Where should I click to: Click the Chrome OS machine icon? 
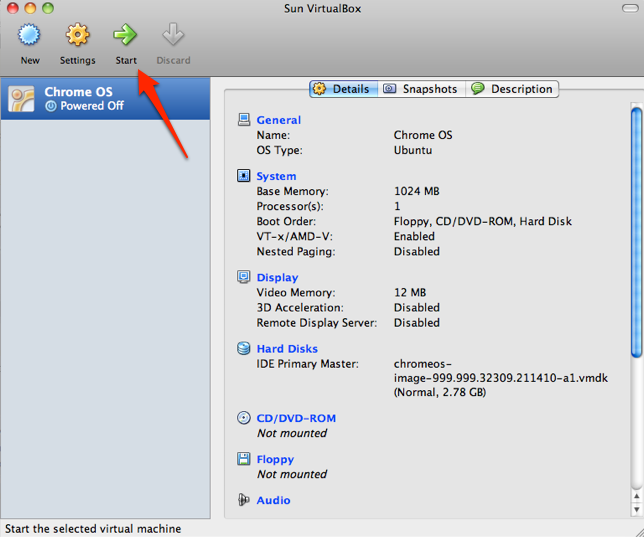point(21,99)
